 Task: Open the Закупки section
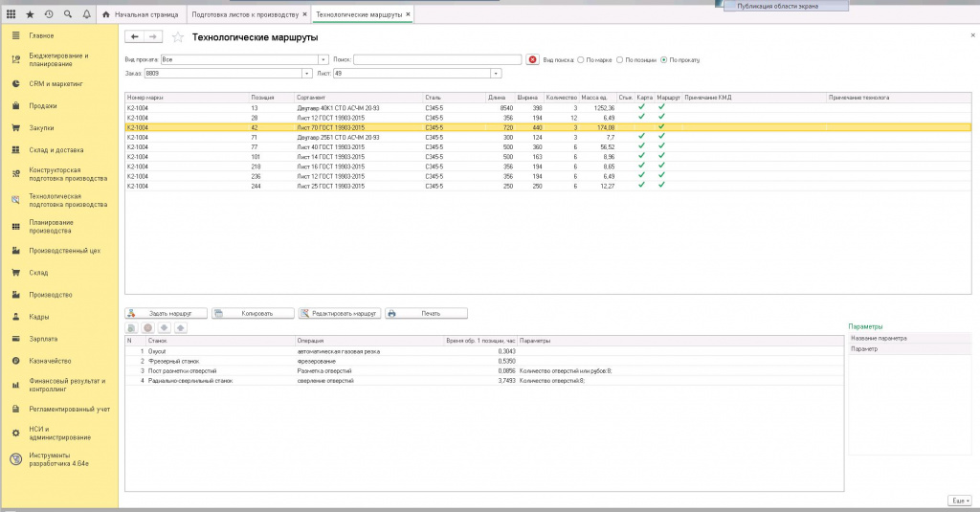41,127
